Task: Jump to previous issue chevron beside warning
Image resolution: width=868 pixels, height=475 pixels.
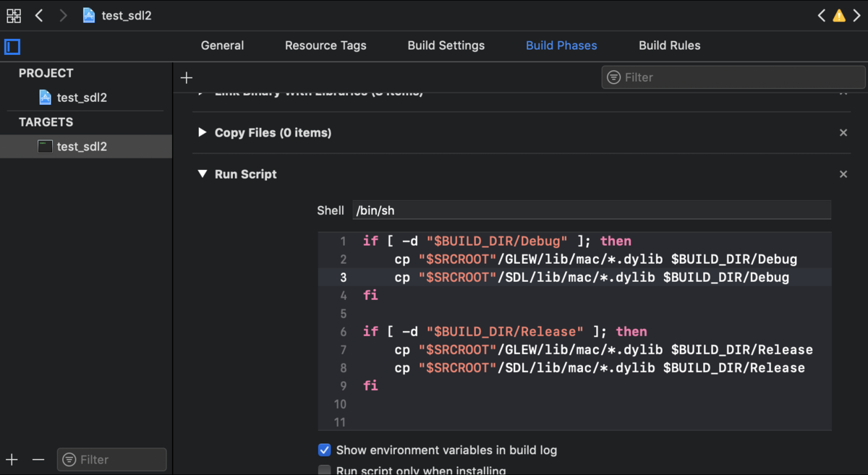Action: tap(822, 15)
